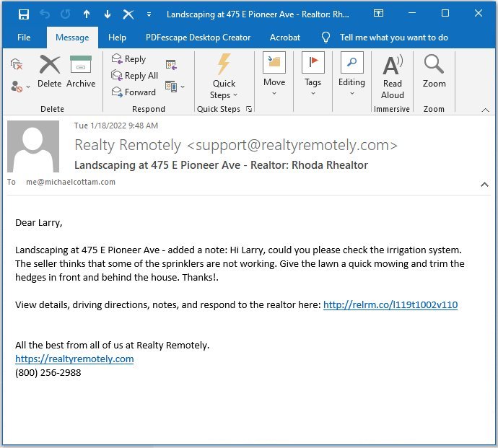Click the Dear Larry greeting text

(x=39, y=223)
